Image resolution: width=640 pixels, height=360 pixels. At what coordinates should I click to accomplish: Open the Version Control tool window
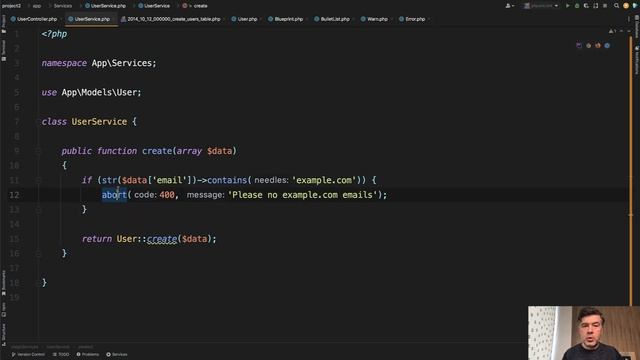point(28,354)
